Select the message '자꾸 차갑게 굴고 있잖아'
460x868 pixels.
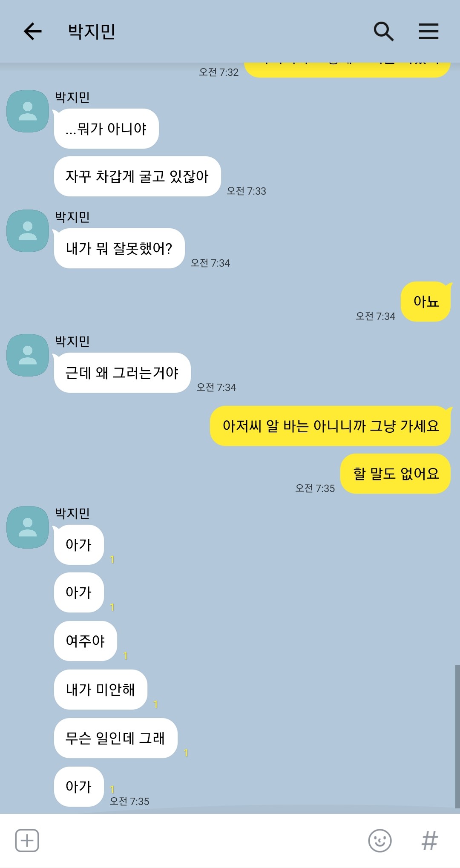click(x=137, y=176)
